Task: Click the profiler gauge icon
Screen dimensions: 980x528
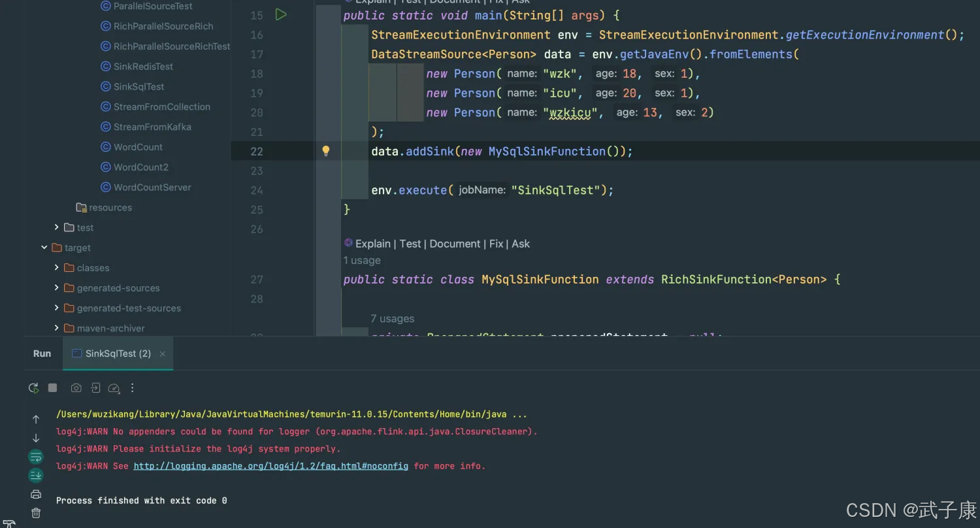Action: 114,388
